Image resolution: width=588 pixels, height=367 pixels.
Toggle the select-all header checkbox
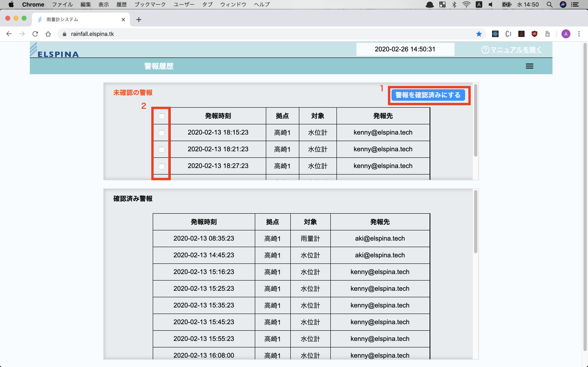(x=161, y=116)
